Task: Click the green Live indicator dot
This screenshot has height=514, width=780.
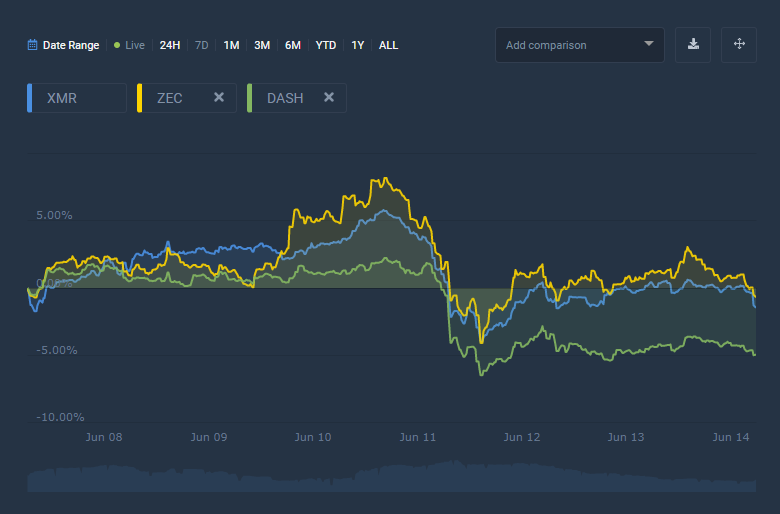Action: click(117, 45)
